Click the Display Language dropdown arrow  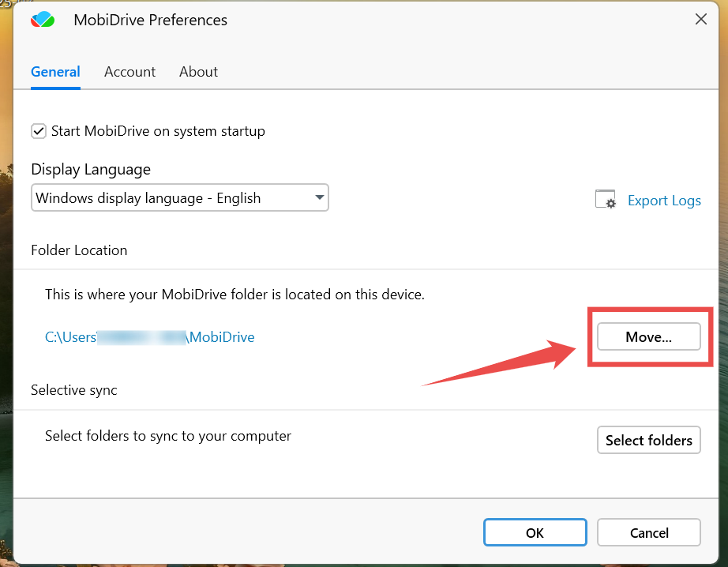pyautogui.click(x=319, y=197)
